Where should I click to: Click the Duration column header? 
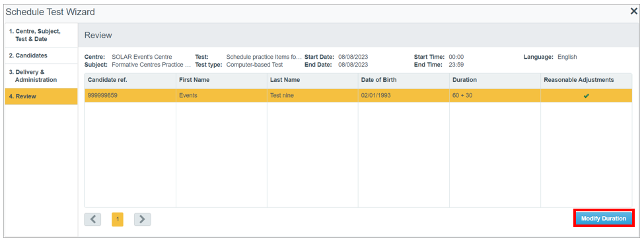tap(495, 80)
